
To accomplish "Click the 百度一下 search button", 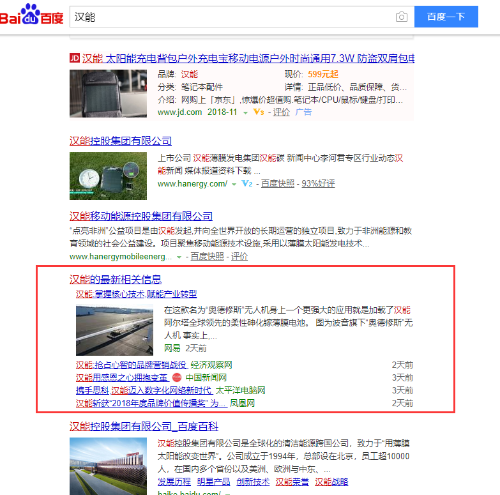I will [446, 17].
